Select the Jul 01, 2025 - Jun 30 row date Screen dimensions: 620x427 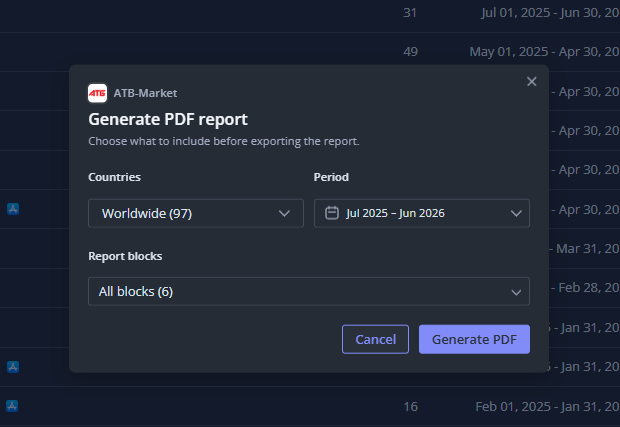pyautogui.click(x=550, y=13)
